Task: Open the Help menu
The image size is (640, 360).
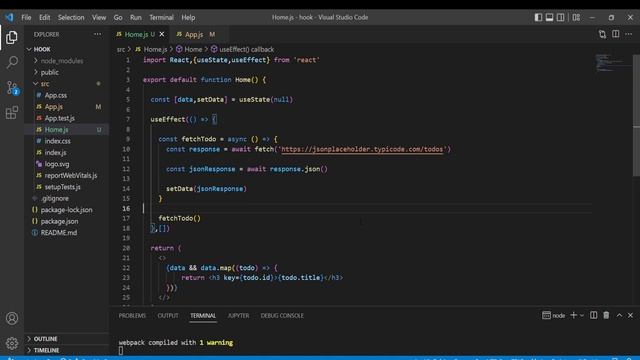Action: 188,17
